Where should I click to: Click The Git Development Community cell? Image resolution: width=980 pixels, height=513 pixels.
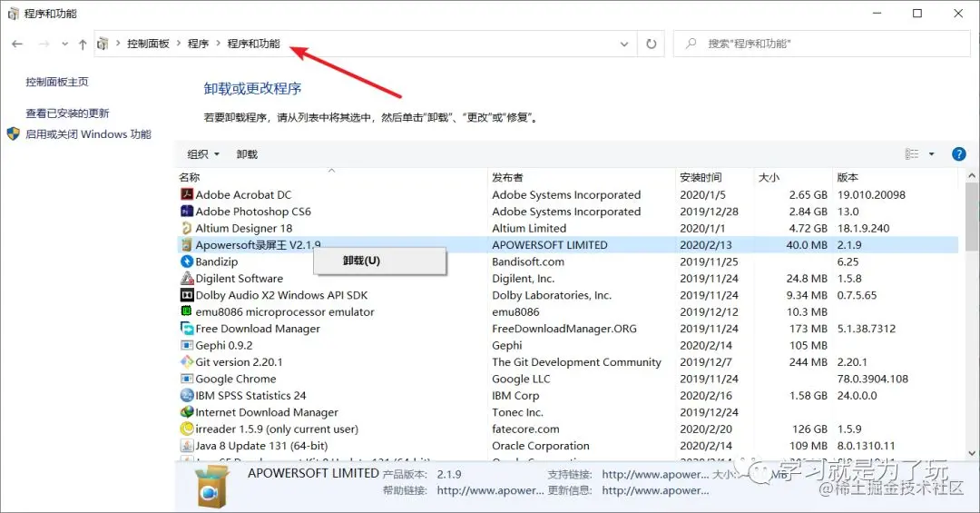pyautogui.click(x=576, y=361)
